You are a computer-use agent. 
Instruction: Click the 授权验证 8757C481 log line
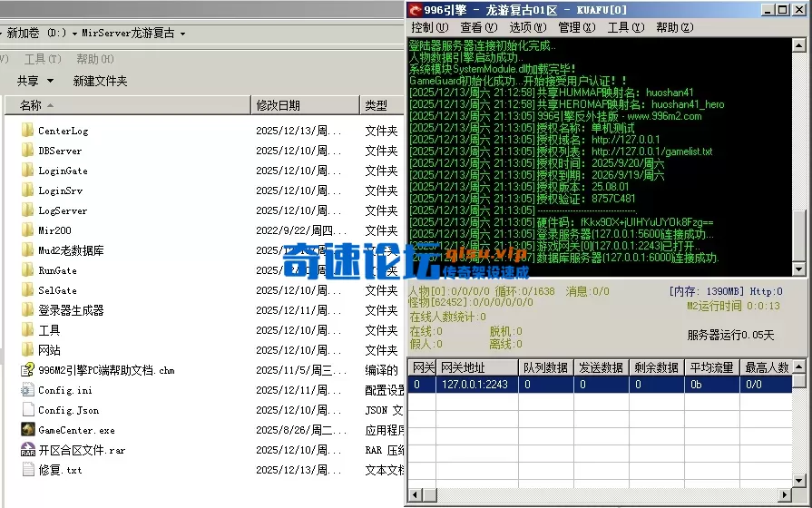[523, 199]
